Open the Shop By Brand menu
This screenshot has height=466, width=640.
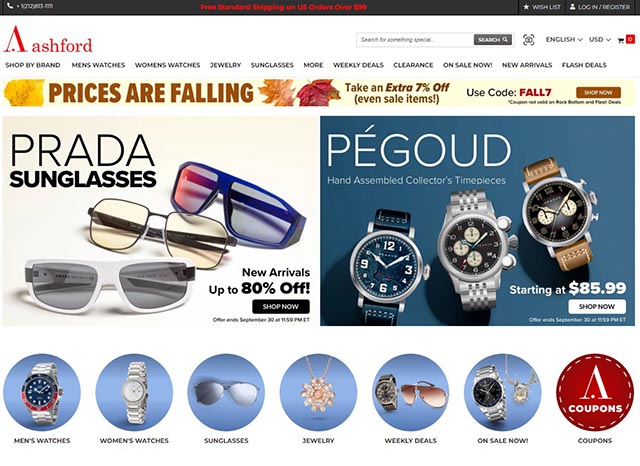click(33, 65)
